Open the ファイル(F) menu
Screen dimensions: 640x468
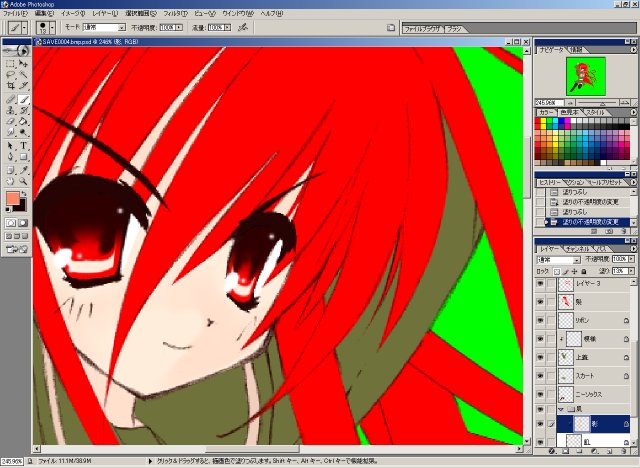tap(15, 13)
